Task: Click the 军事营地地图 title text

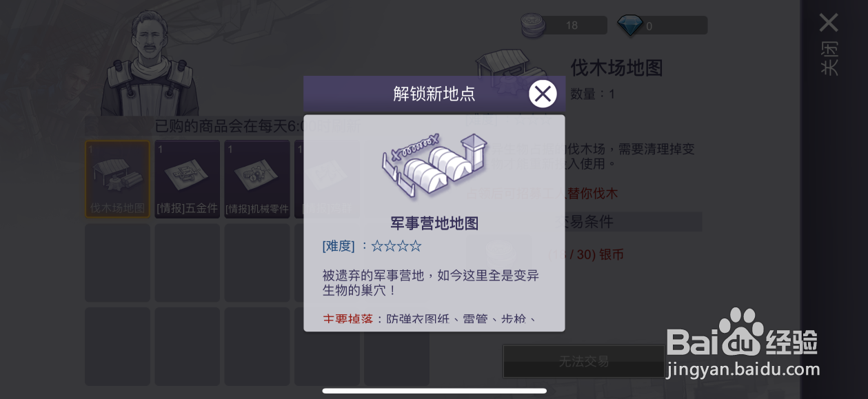Action: pos(434,223)
